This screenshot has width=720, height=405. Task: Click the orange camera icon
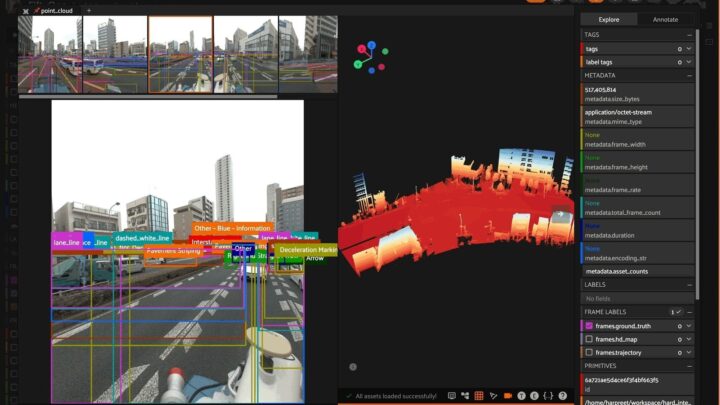point(507,396)
